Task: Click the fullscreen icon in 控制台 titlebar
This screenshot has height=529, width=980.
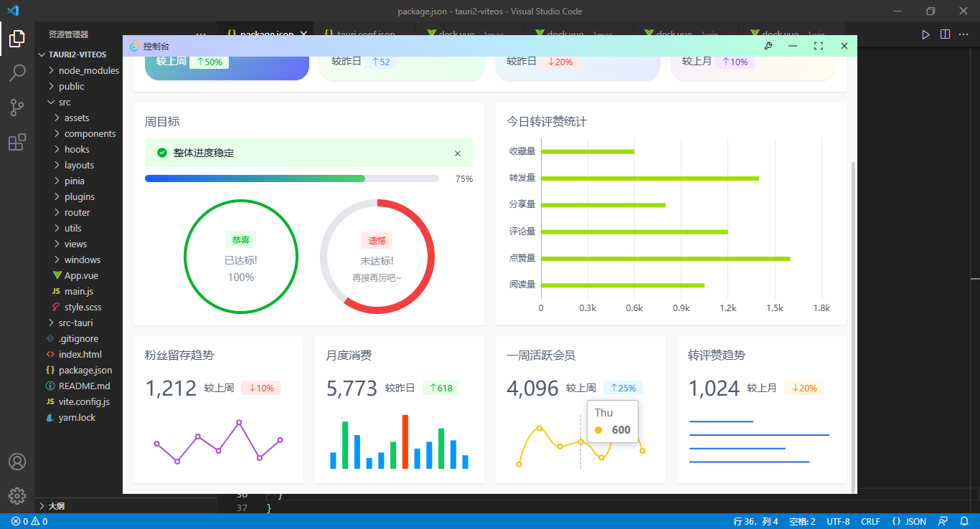Action: pos(819,46)
